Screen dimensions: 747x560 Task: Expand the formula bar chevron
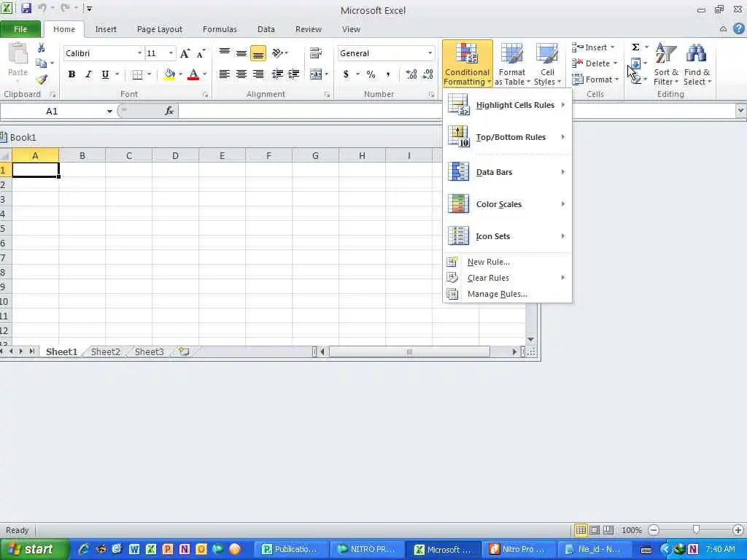click(x=740, y=111)
